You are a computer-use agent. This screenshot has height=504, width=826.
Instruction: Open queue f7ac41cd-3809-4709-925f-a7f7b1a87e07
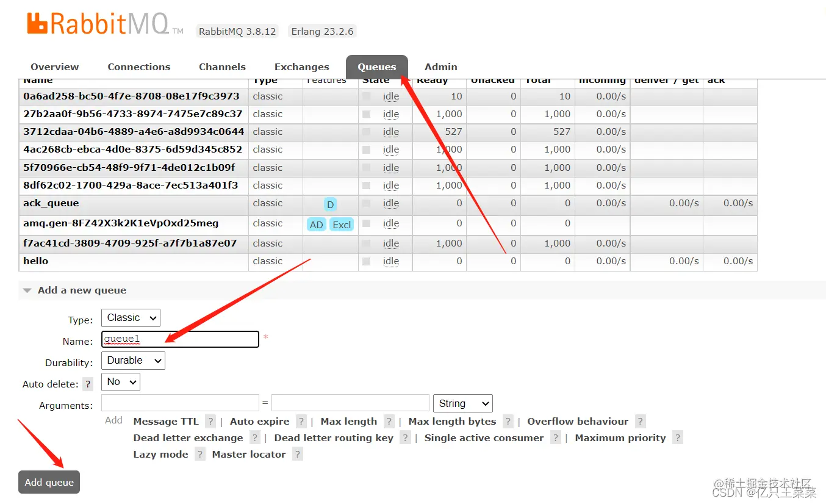click(x=130, y=243)
